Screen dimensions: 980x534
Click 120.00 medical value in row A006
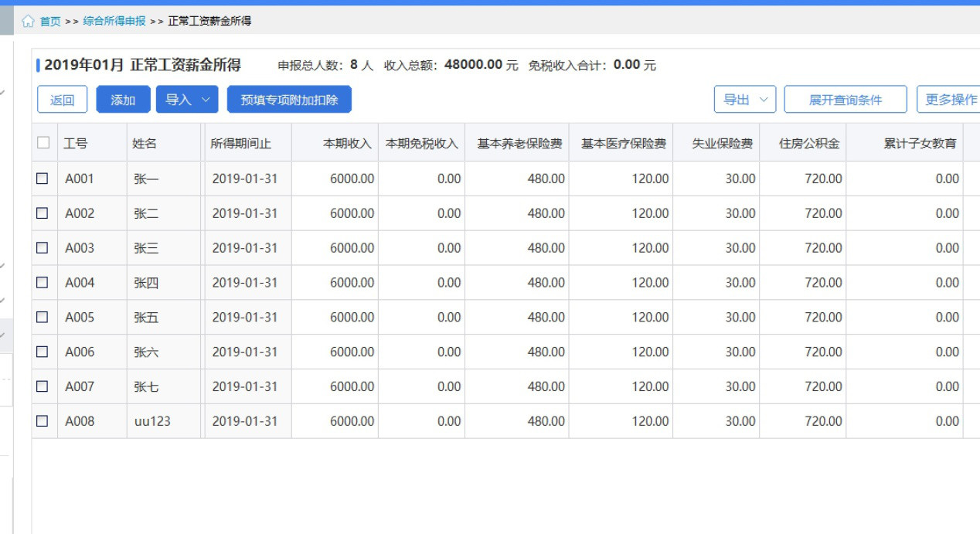point(651,352)
